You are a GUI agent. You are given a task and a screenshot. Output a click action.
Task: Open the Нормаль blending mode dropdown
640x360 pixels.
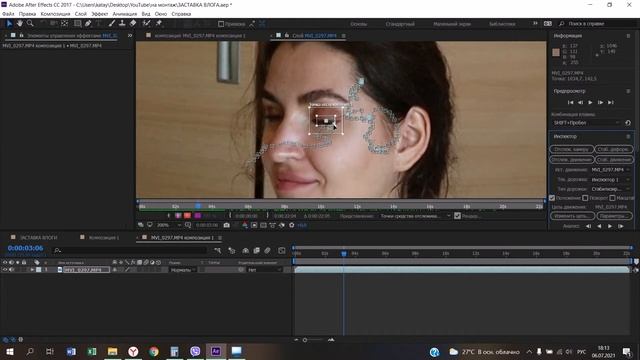pyautogui.click(x=182, y=270)
